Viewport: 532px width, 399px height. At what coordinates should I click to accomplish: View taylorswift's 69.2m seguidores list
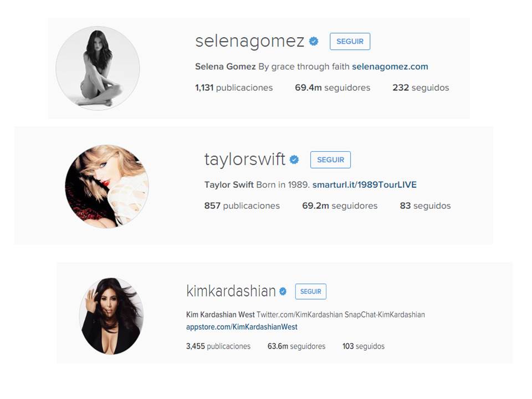(x=340, y=206)
